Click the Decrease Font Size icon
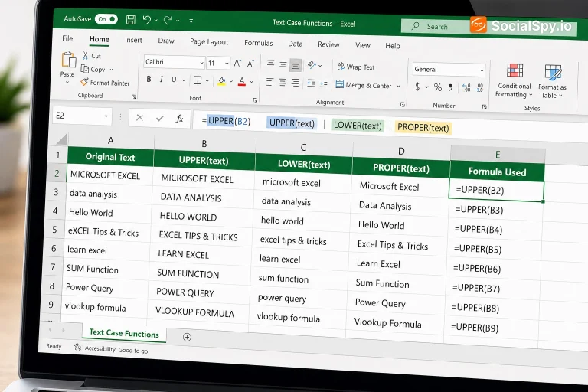 pyautogui.click(x=251, y=64)
